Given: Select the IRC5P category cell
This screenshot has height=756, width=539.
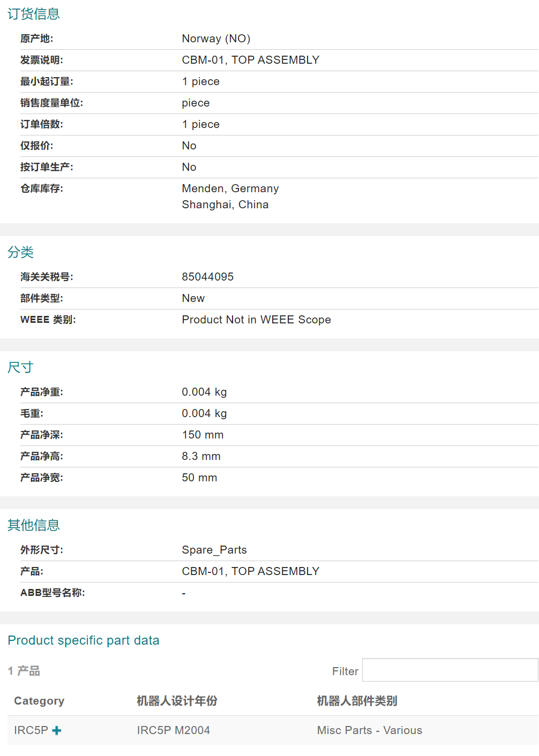Looking at the screenshot, I should (31, 730).
